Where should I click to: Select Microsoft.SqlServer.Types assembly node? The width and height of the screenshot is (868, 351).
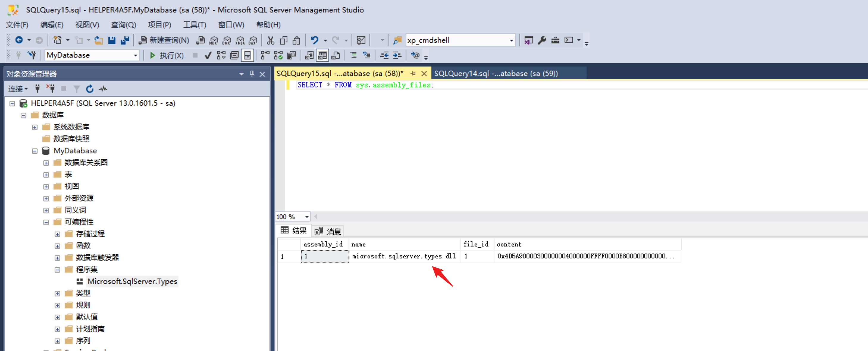point(132,281)
